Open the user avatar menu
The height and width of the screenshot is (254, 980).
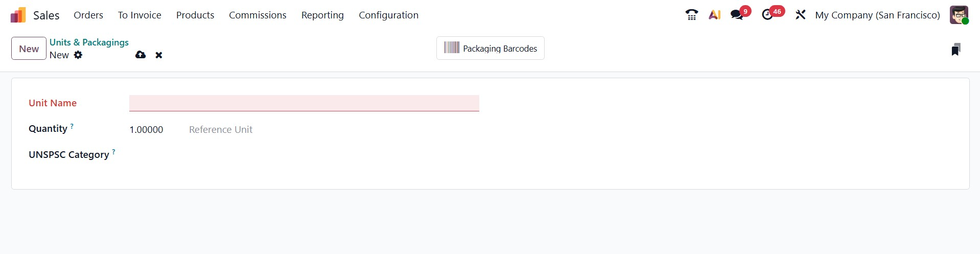tap(959, 15)
